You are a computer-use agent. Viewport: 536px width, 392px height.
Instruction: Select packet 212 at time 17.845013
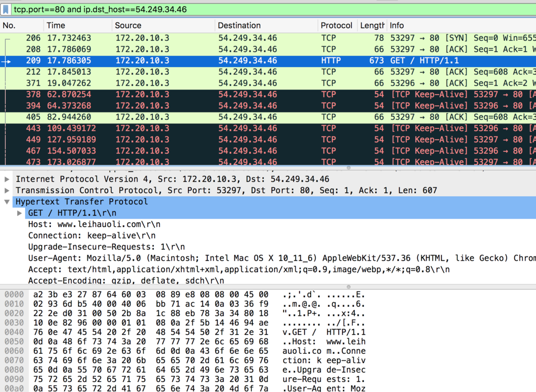click(x=268, y=72)
